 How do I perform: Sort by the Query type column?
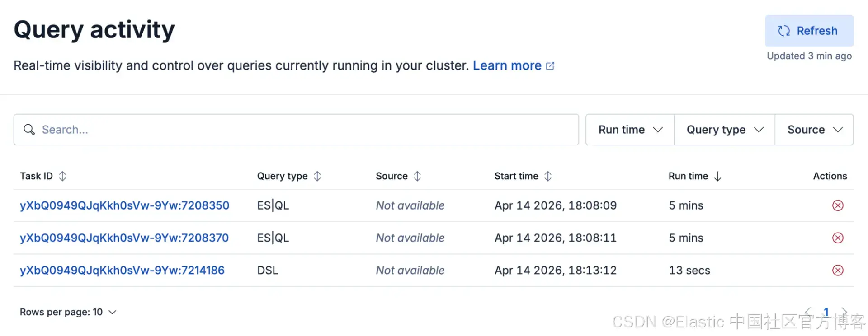click(317, 176)
